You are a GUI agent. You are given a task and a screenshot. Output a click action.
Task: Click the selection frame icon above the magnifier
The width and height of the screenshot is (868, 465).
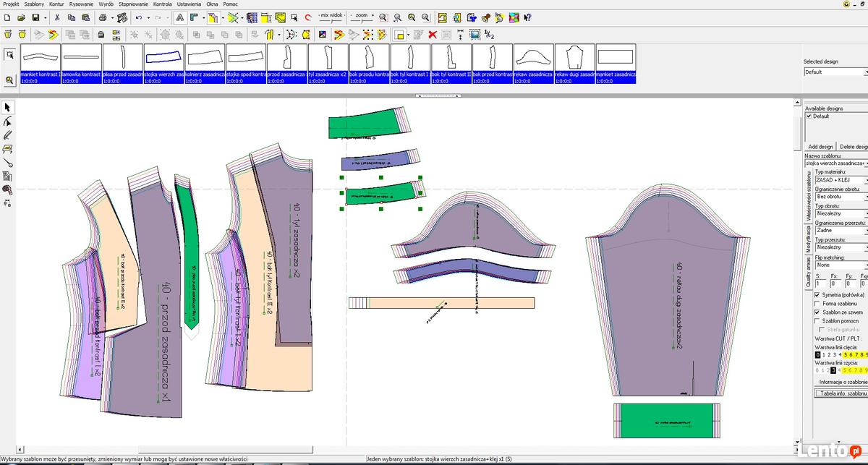point(9,54)
